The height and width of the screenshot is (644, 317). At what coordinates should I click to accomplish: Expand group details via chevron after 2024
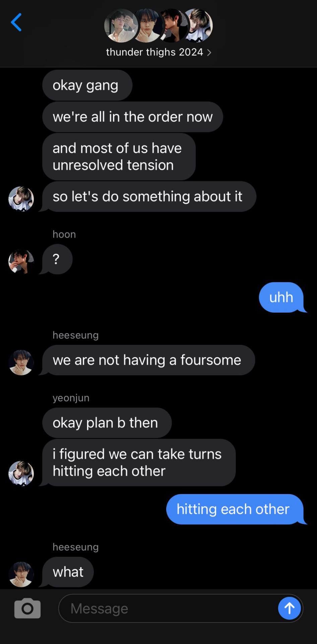(209, 53)
